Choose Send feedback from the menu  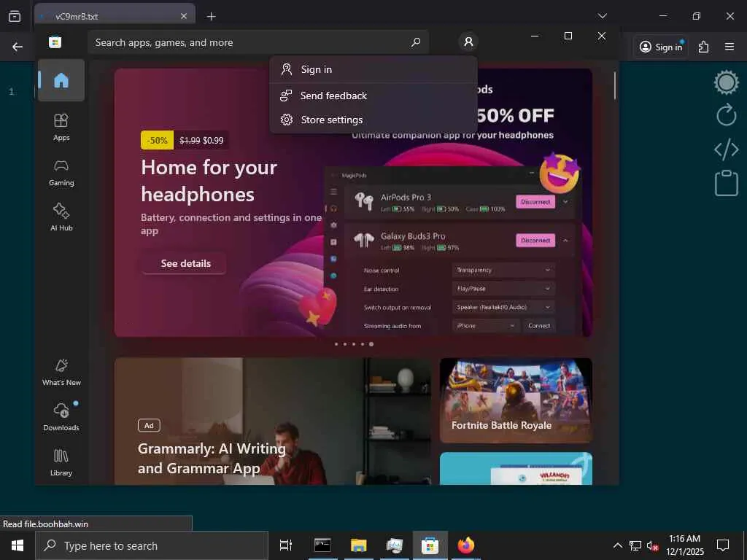[373, 96]
